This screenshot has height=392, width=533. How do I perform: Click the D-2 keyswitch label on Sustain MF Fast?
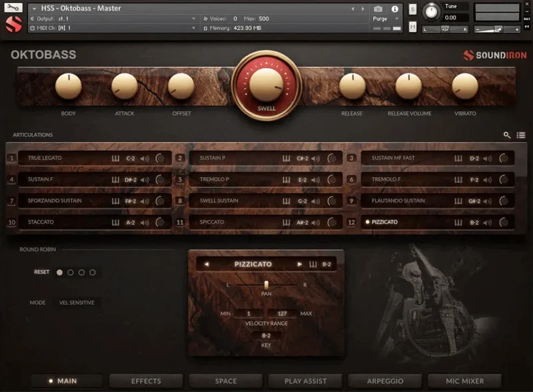coord(474,158)
